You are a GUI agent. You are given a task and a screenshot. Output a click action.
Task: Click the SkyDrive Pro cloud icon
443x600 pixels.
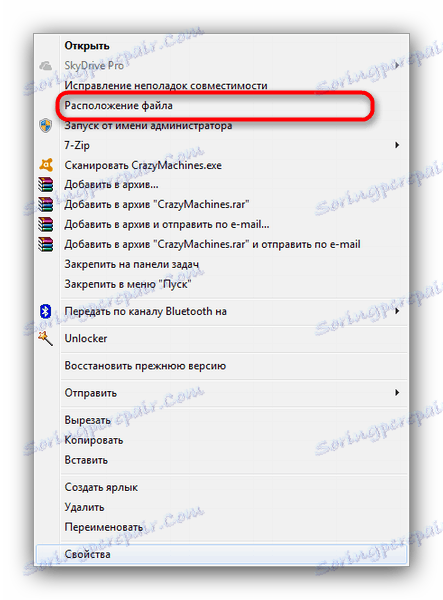46,65
